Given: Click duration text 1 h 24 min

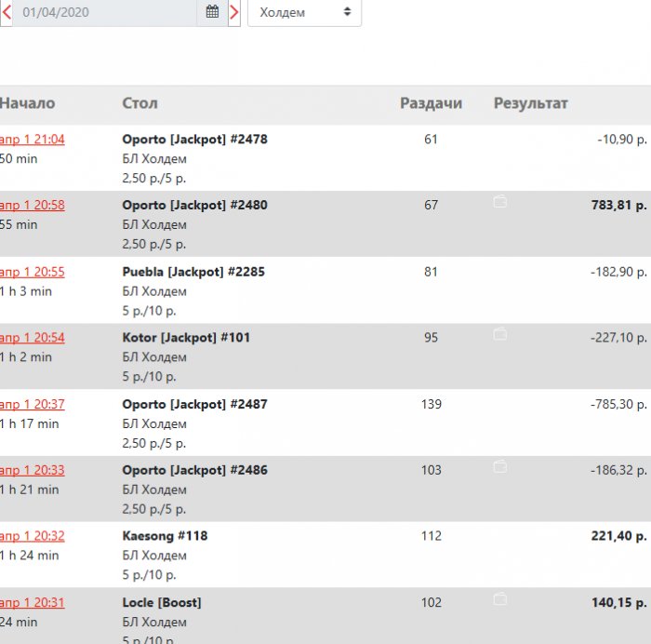Looking at the screenshot, I should [30, 556].
